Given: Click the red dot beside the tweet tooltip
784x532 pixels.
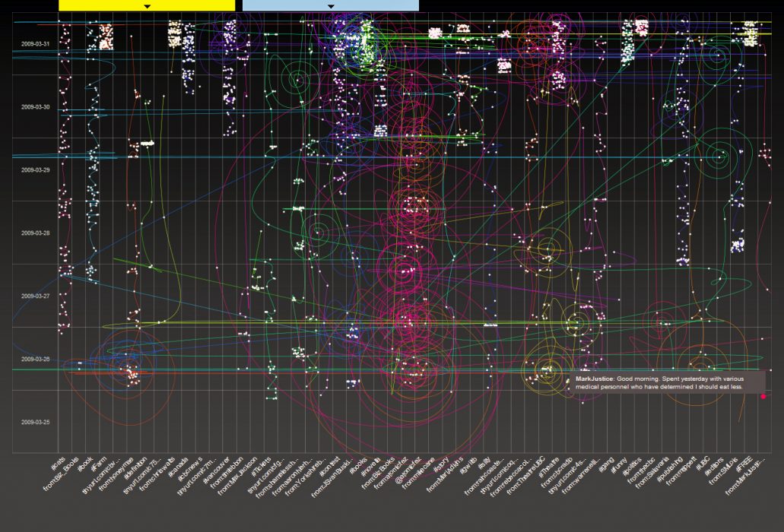Looking at the screenshot, I should coord(763,396).
